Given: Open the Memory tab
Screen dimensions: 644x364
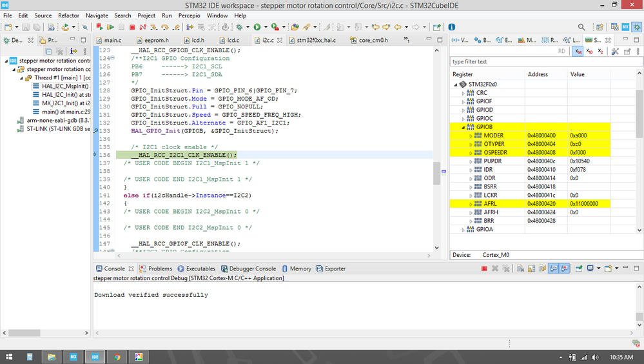Looking at the screenshot, I should click(297, 268).
